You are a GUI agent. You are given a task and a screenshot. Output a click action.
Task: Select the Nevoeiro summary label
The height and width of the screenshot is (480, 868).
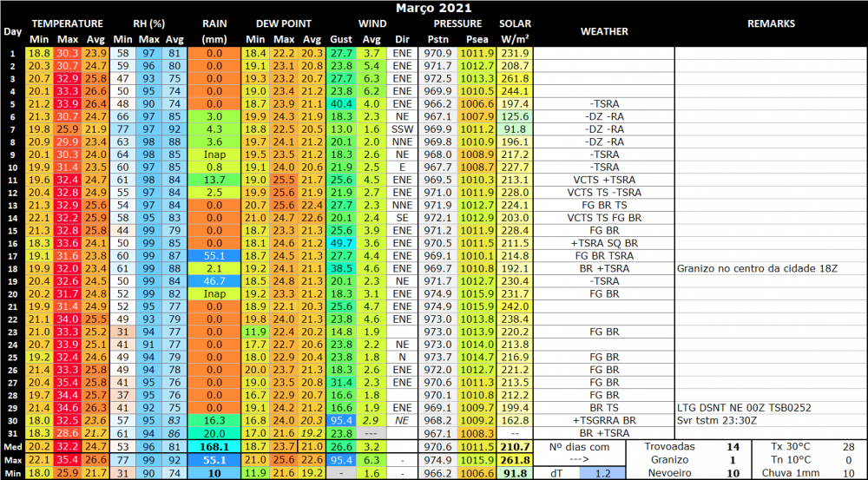tap(671, 473)
